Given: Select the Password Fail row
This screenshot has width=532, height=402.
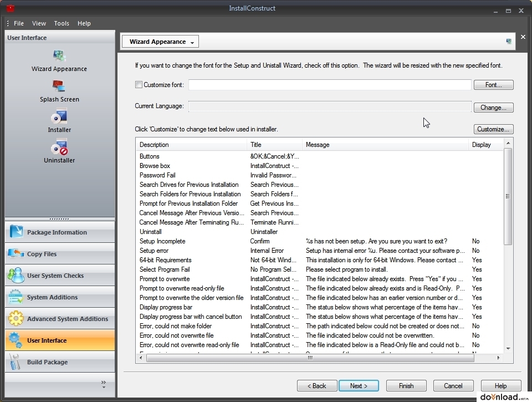Looking at the screenshot, I should (320, 175).
